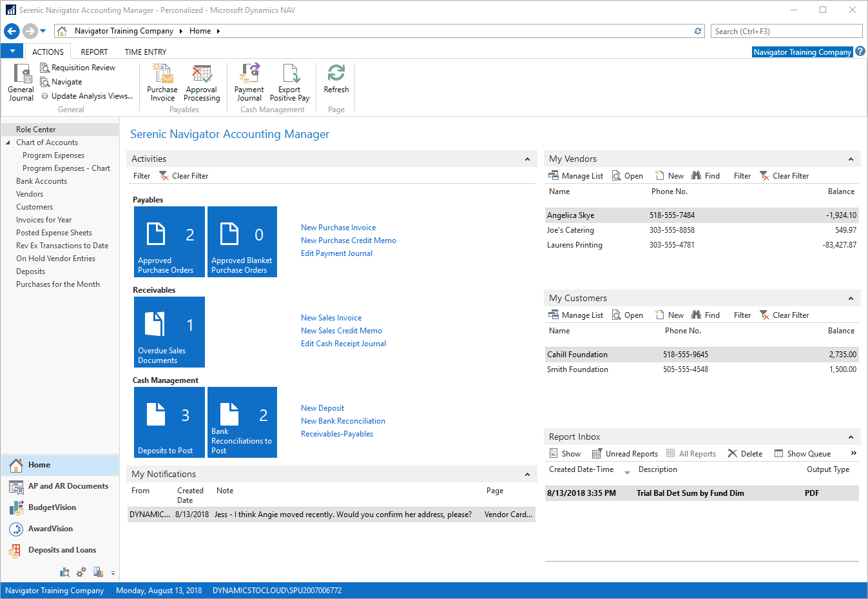Select Program Expenses - Chart item

coord(66,168)
